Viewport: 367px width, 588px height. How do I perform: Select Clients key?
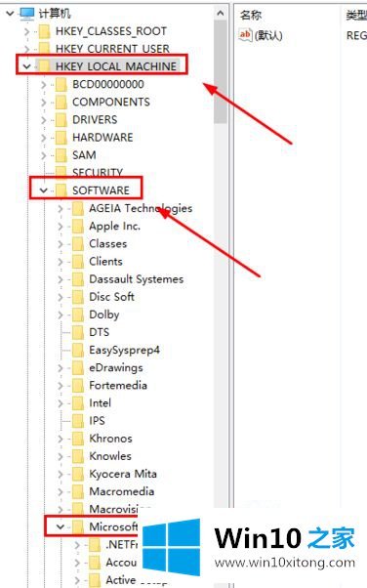point(105,262)
